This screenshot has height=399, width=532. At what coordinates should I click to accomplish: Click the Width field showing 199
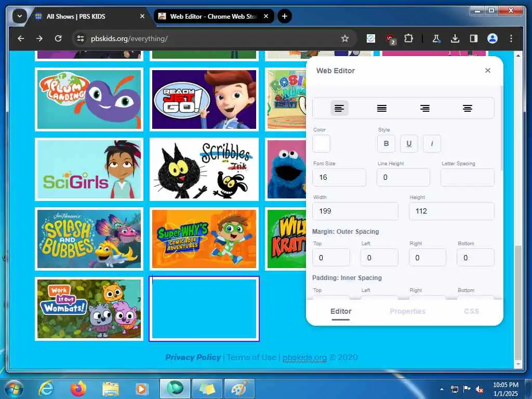pyautogui.click(x=355, y=211)
